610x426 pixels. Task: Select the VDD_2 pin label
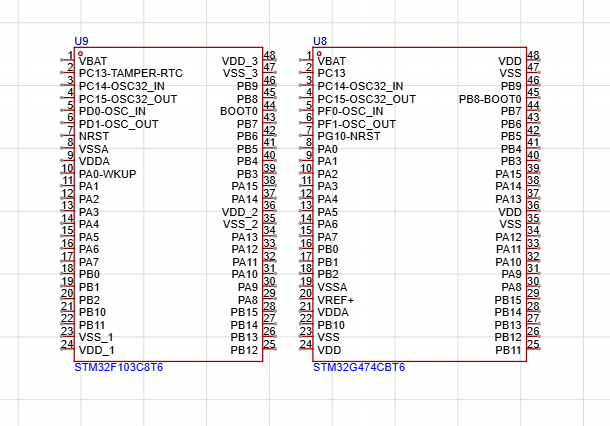pyautogui.click(x=240, y=212)
